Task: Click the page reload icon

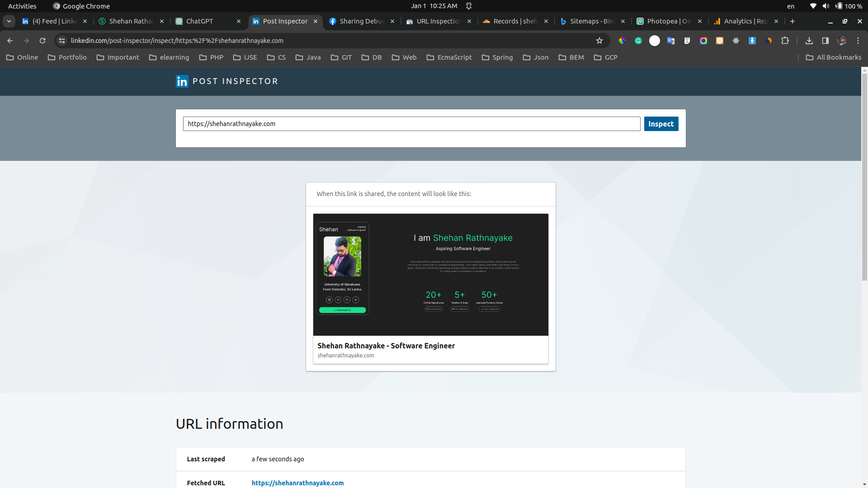Action: 42,41
